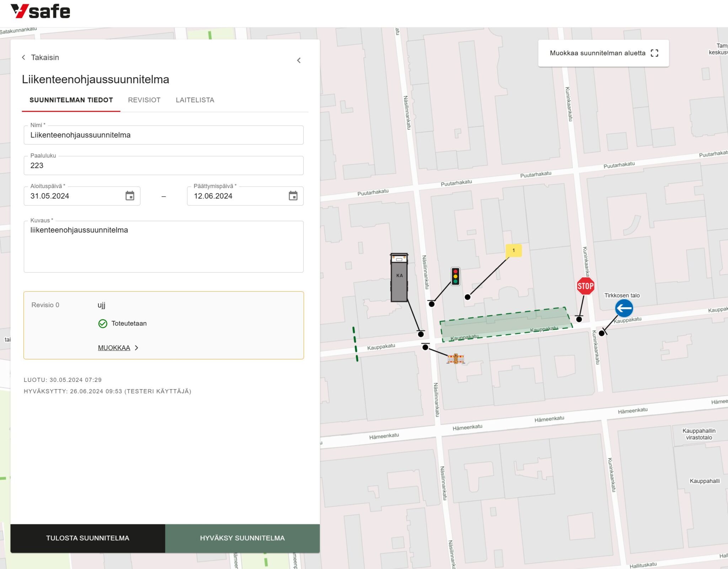
Task: Click the Hallituskatu street label
Action: [643, 565]
